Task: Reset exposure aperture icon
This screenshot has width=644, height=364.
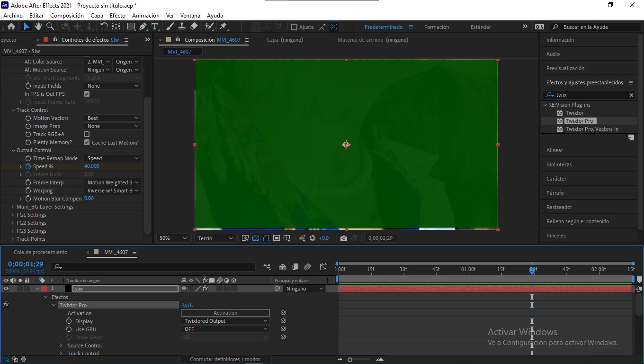Action: pos(313,238)
